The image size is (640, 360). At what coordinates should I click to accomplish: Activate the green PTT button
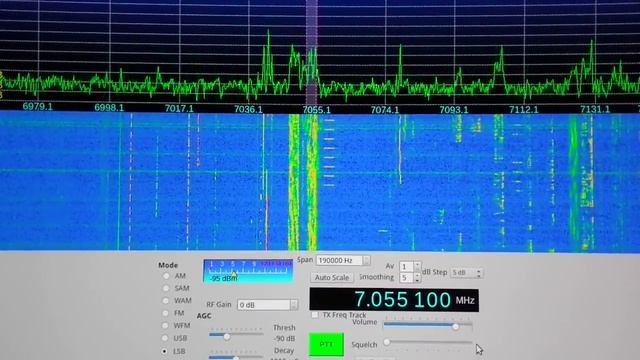(x=326, y=344)
